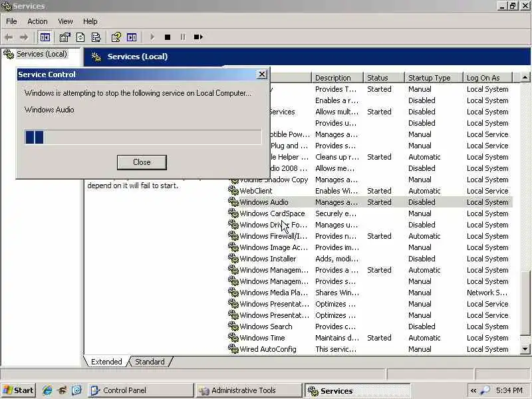Click the Refresh toolbar icon
This screenshot has height=399, width=532.
[80, 37]
